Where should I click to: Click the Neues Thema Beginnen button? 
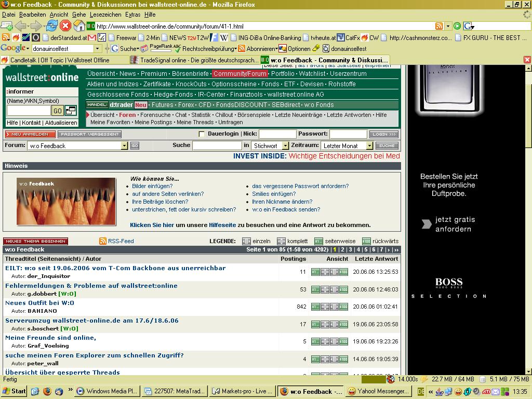pos(35,241)
